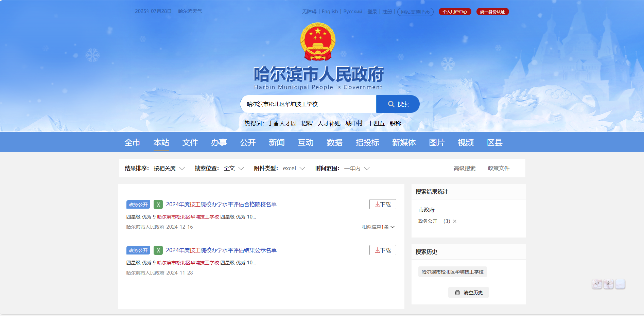Expand the 按相关度 sort dropdown
Screen dimensions: 644x316
pyautogui.click(x=169, y=168)
